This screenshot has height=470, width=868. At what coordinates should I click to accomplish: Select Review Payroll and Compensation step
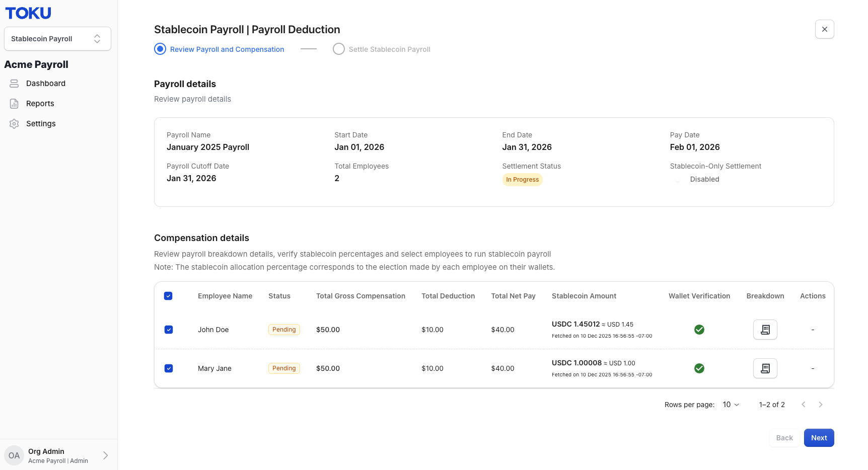219,49
